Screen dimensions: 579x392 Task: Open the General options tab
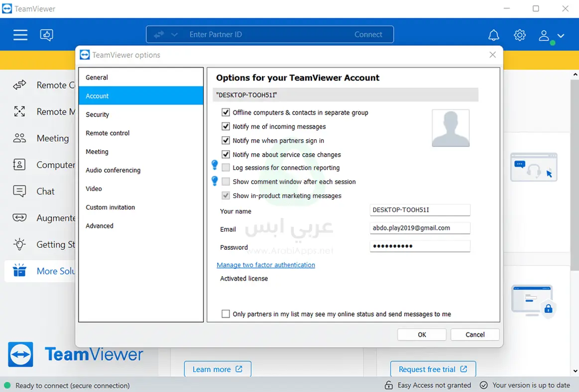(96, 77)
